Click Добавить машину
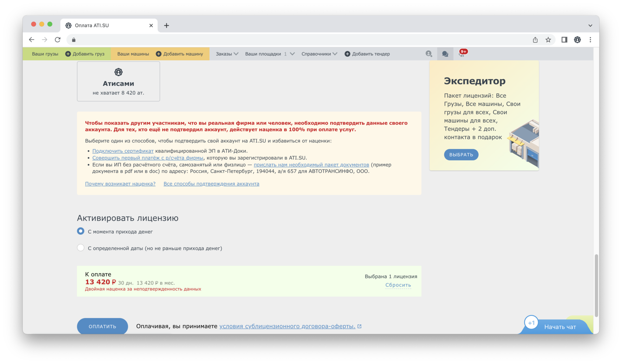 (180, 54)
